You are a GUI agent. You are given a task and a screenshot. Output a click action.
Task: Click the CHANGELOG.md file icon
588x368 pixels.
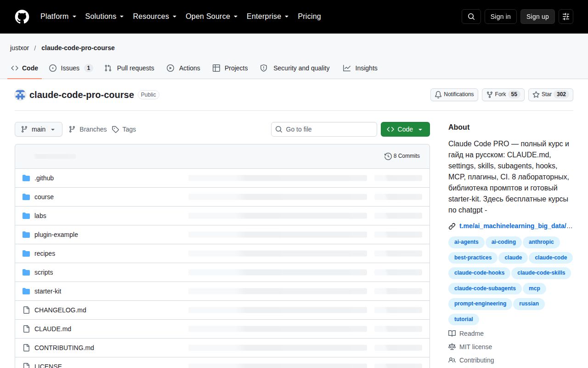(x=26, y=310)
